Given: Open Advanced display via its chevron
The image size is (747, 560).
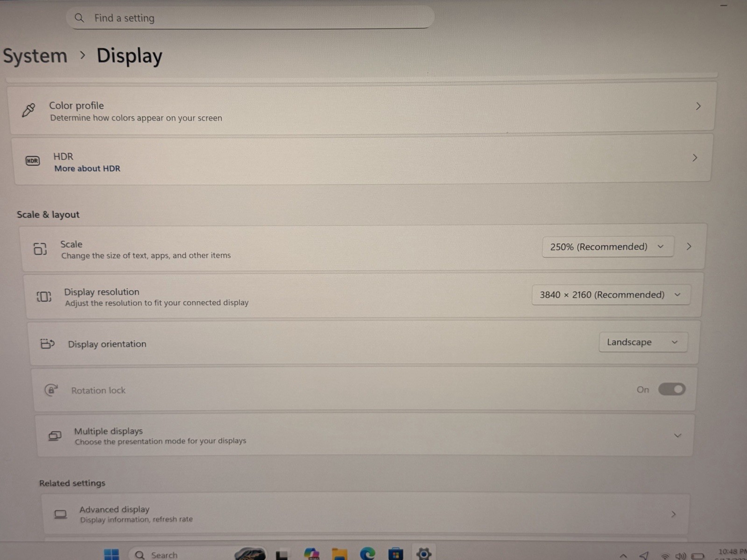Looking at the screenshot, I should (673, 514).
